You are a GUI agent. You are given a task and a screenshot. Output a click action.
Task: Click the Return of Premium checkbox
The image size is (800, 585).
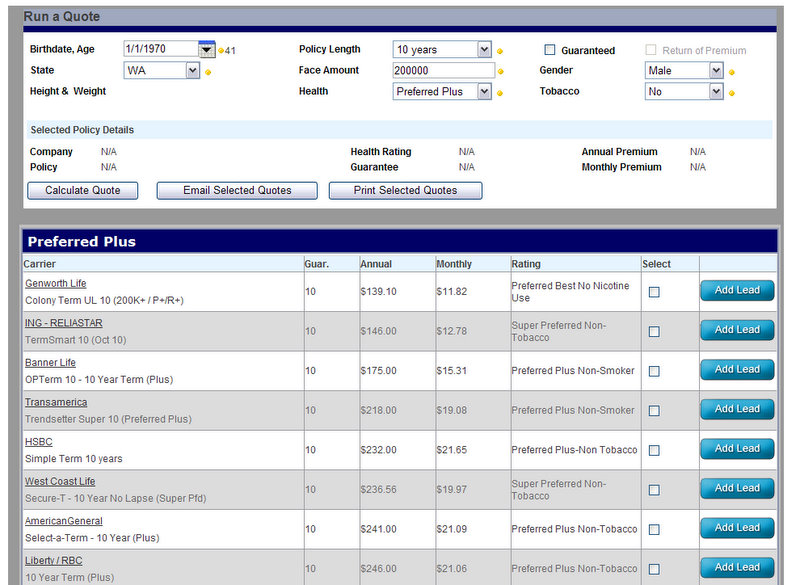click(x=651, y=49)
